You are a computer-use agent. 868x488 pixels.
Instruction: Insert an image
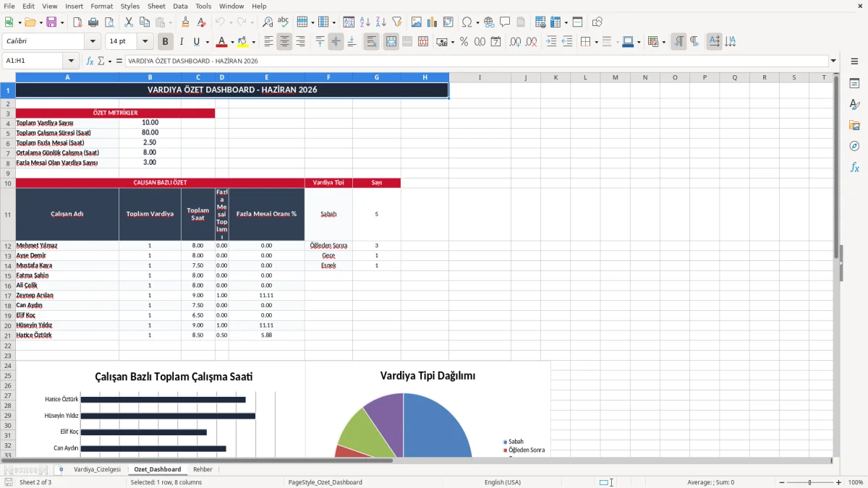coord(417,22)
